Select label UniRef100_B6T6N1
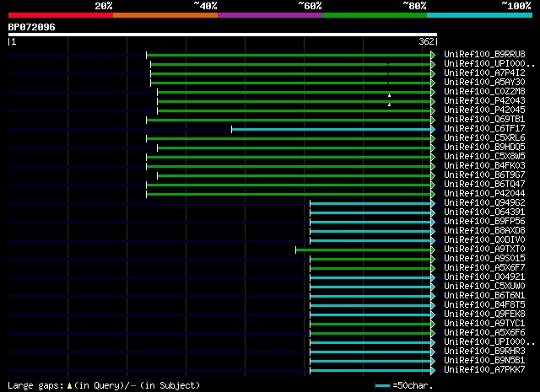 [x=484, y=296]
